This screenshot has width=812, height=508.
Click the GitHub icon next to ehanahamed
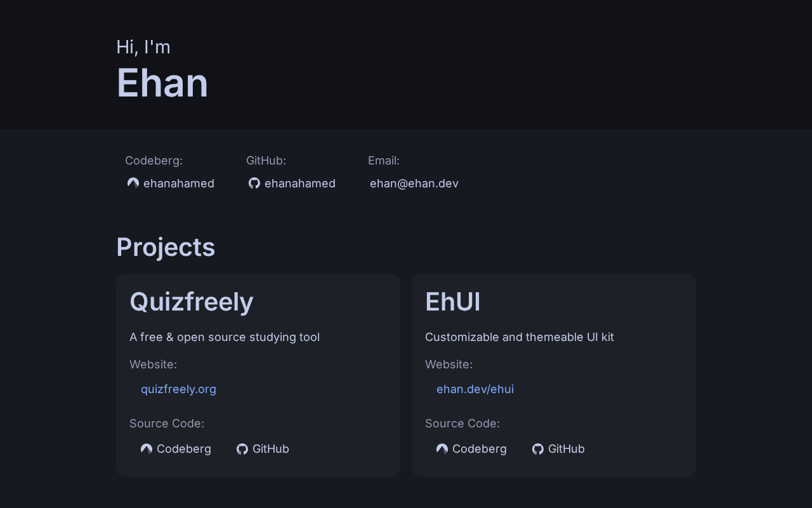click(254, 183)
